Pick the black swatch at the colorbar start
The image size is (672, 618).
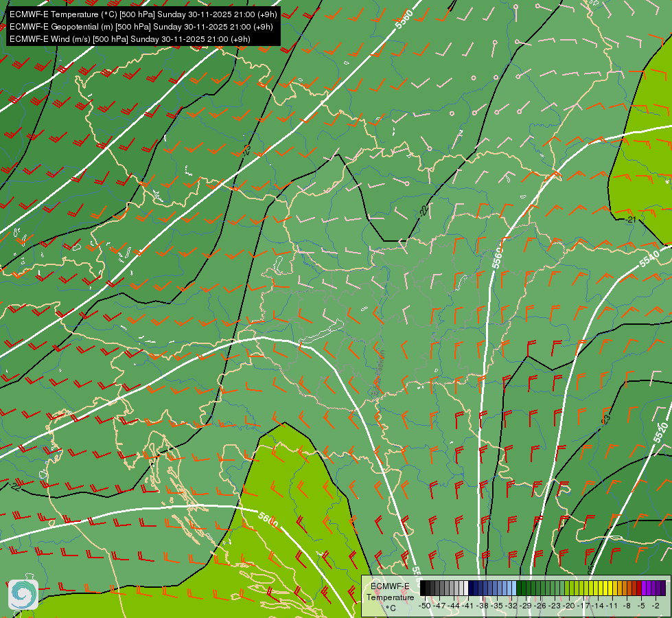click(423, 588)
